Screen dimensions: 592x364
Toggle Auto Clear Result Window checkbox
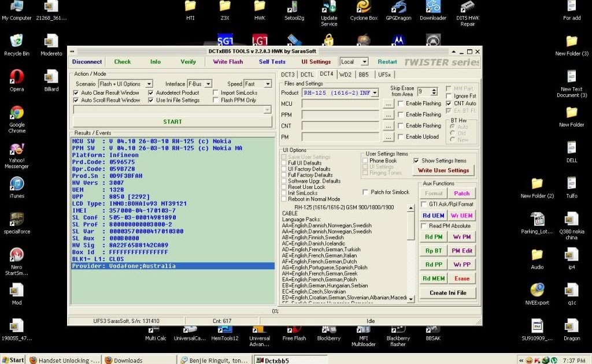pos(76,93)
